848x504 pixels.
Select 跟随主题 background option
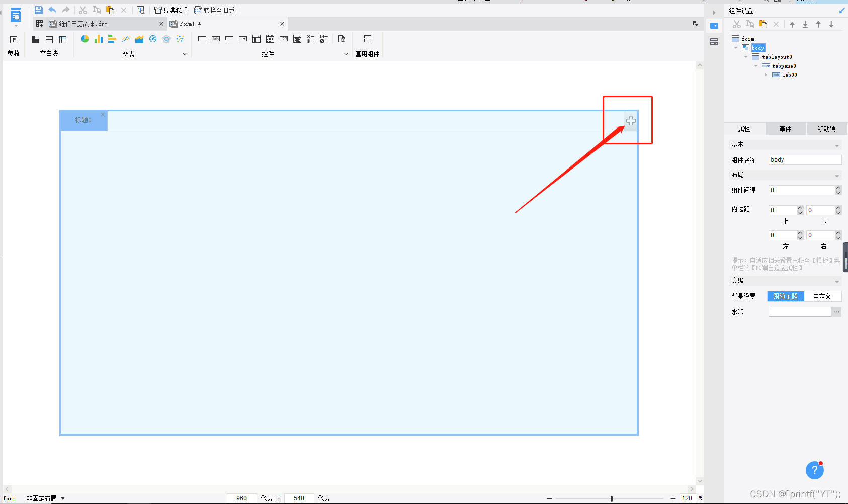(x=786, y=296)
